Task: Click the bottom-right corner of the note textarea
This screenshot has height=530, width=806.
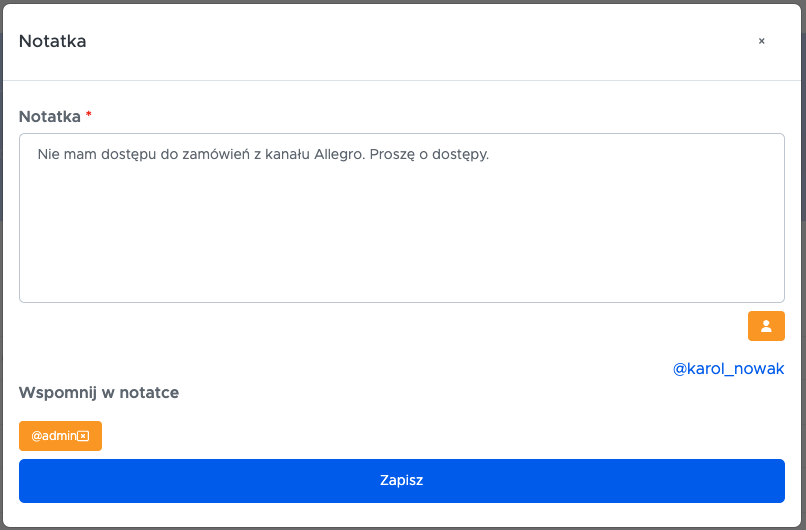Action: pyautogui.click(x=778, y=296)
